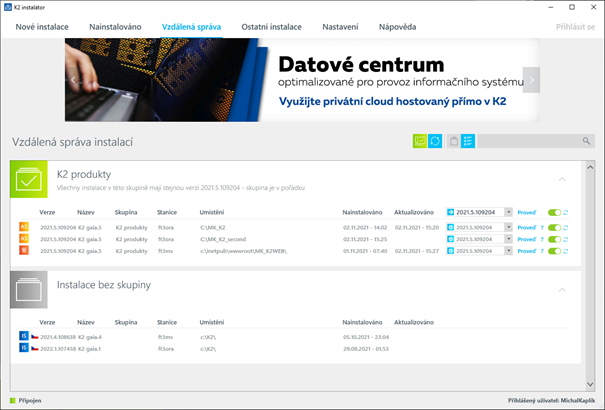Screen dimensions: 605x410
Task: Click the Czech flag for K2 gaia.1
Action: [35, 348]
